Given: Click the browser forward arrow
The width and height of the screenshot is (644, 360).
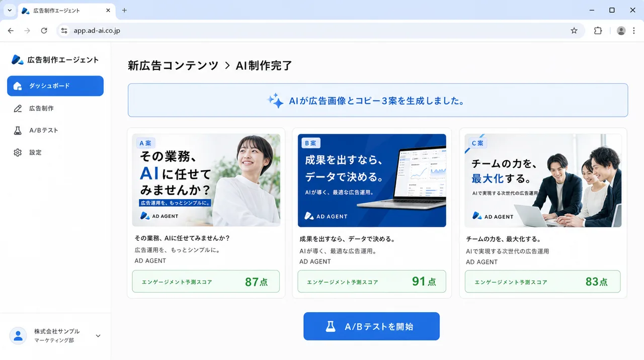Looking at the screenshot, I should 27,31.
